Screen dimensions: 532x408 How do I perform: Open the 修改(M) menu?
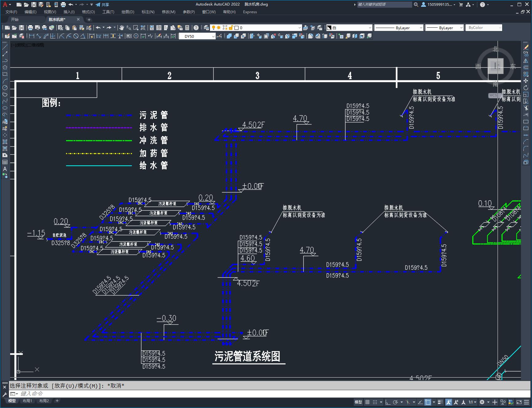[x=168, y=12]
